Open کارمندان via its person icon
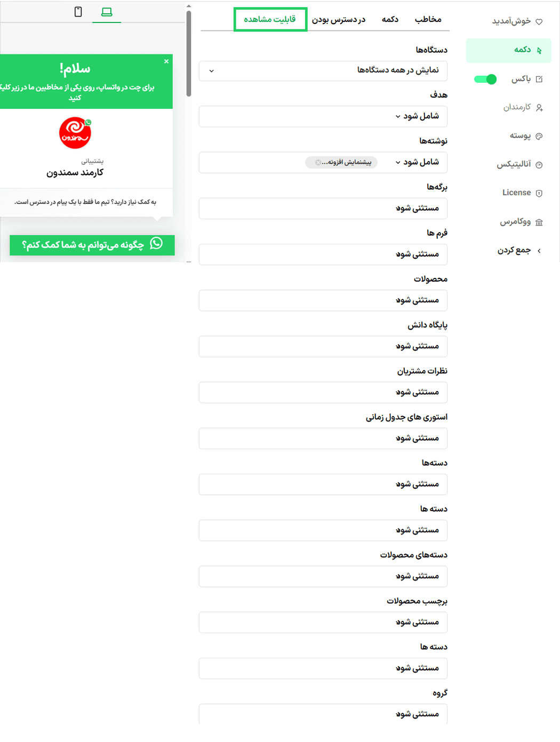This screenshot has width=560, height=742. (539, 108)
